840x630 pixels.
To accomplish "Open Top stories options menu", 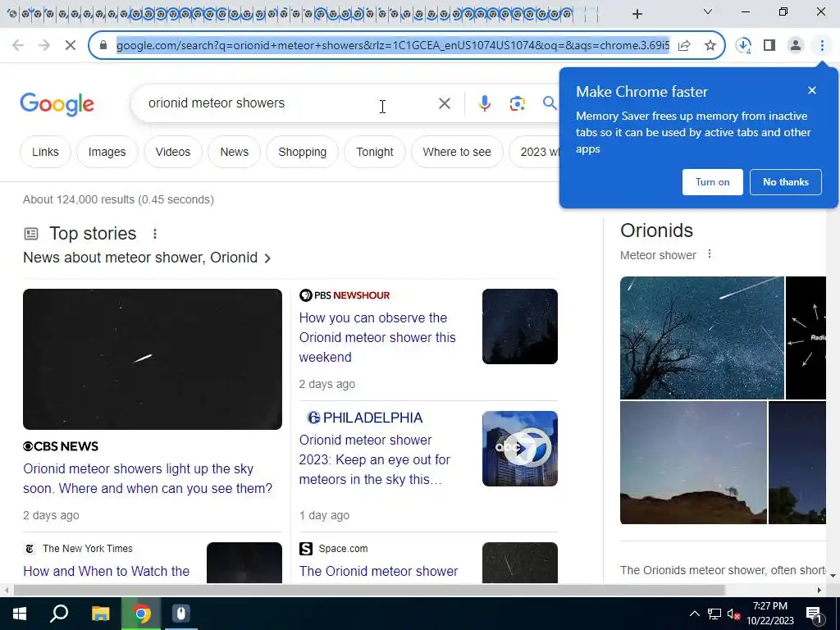I will tap(155, 234).
